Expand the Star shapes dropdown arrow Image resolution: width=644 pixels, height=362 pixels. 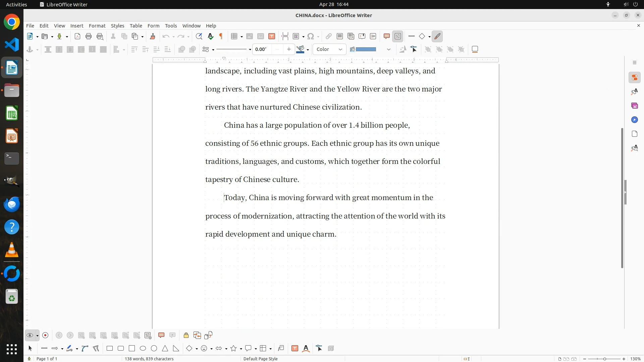[241, 349]
